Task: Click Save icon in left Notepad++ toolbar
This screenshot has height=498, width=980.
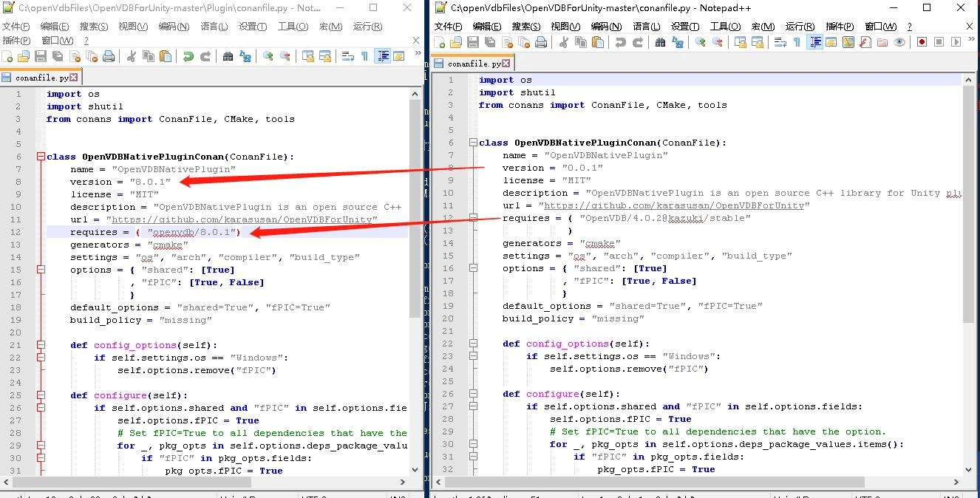Action: [41, 56]
